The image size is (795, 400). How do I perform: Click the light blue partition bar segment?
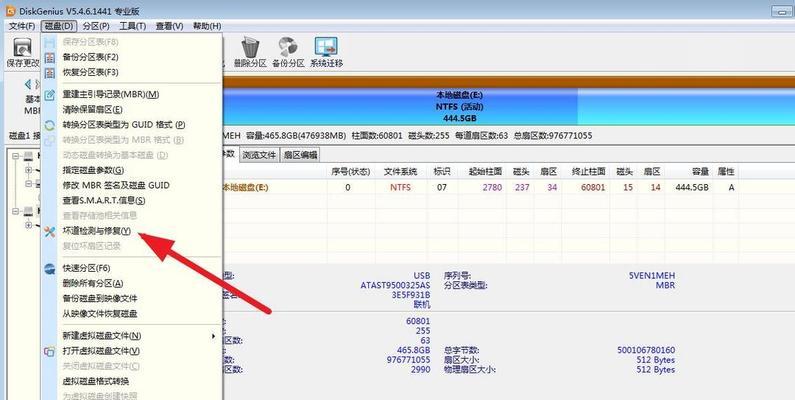tap(686, 106)
